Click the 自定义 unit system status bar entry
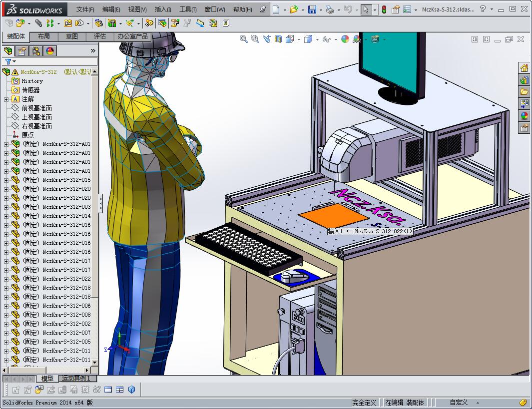532x409 pixels. 459,403
